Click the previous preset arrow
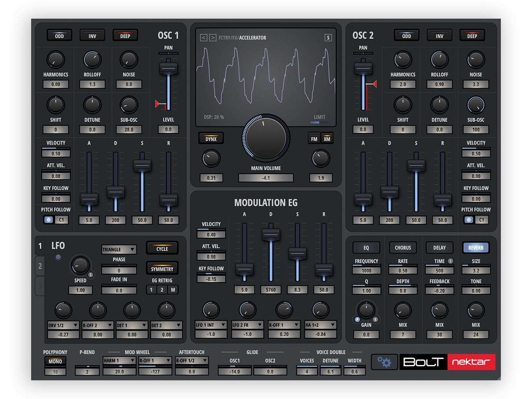Viewport: 532px width, 399px height. pyautogui.click(x=203, y=38)
